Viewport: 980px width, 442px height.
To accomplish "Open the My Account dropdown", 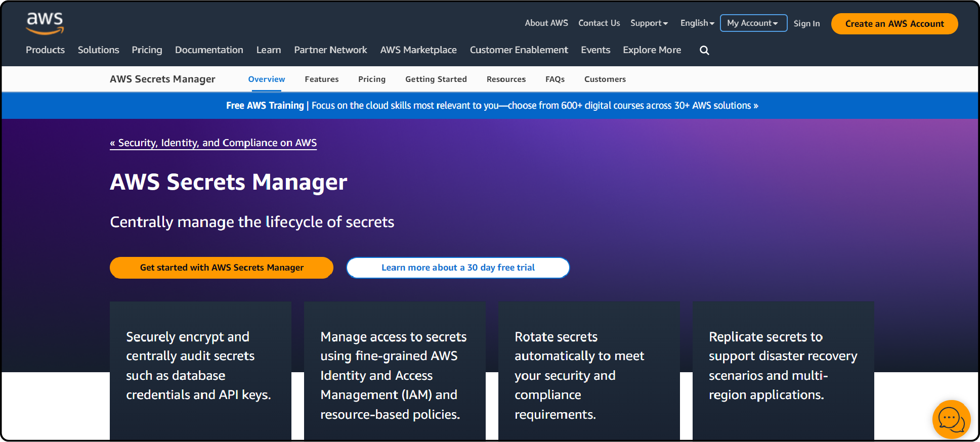I will pyautogui.click(x=753, y=23).
